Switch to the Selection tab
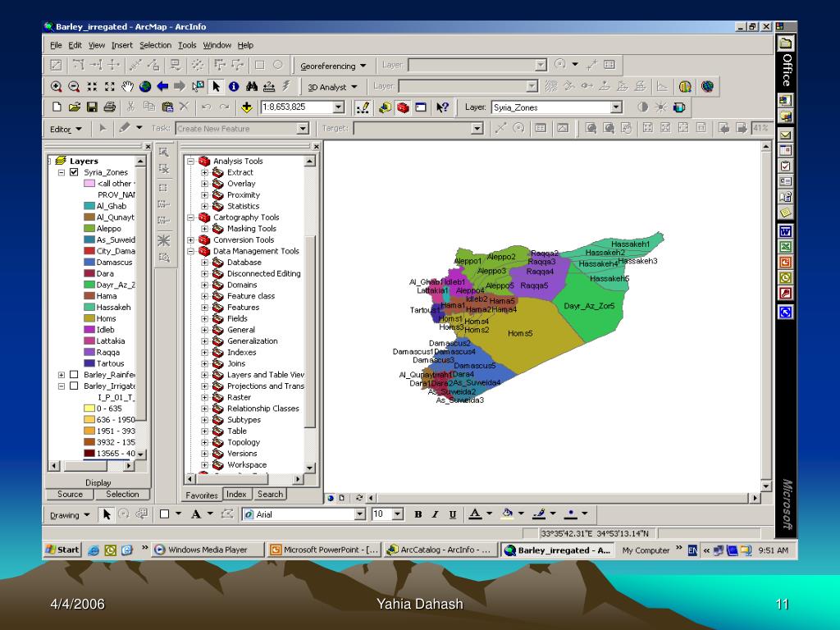Screen dimensions: 840x630 [x=122, y=494]
